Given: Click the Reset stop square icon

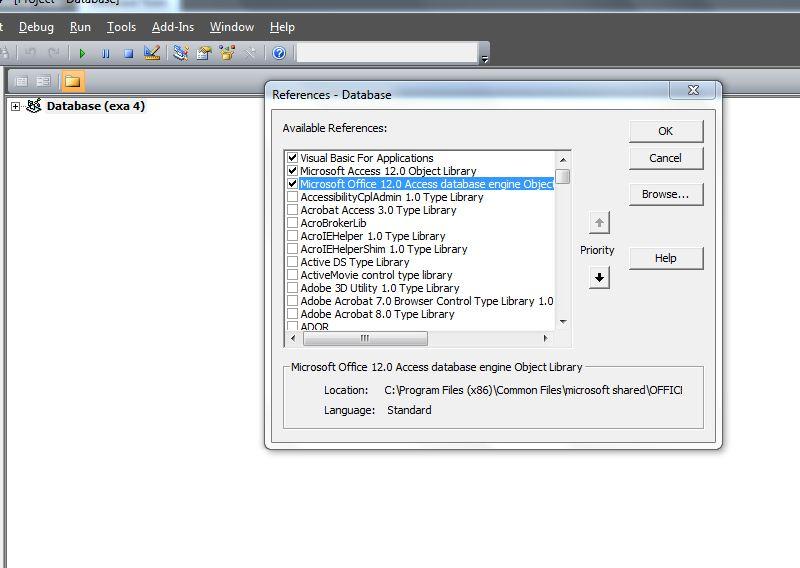Looking at the screenshot, I should 128,53.
